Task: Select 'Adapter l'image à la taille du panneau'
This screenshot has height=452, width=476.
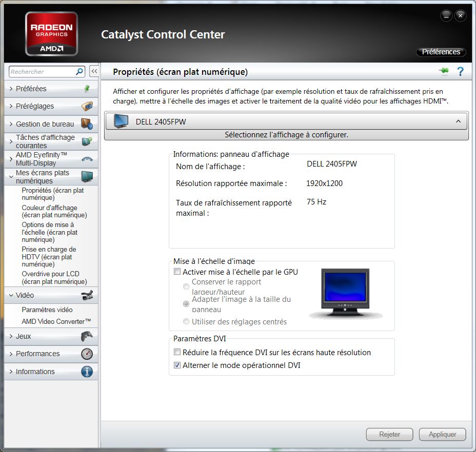Action: tap(186, 304)
